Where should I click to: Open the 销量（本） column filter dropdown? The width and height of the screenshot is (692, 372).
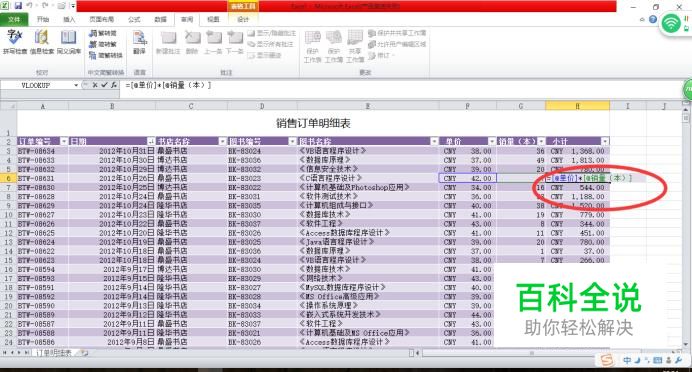pyautogui.click(x=541, y=141)
